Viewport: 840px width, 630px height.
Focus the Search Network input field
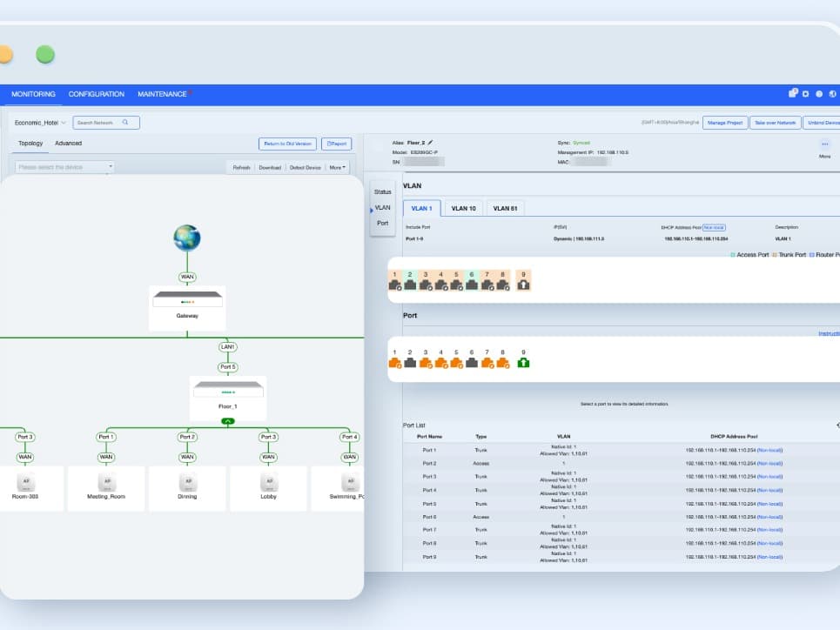point(106,123)
